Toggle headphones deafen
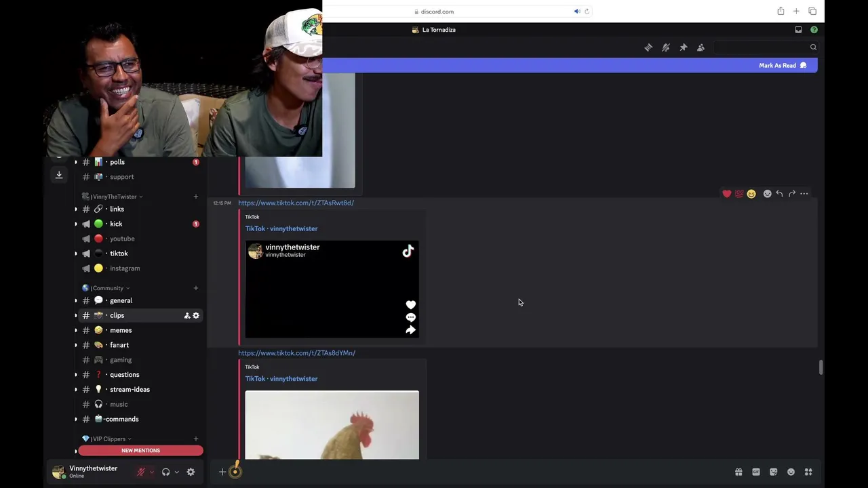 [x=165, y=472]
